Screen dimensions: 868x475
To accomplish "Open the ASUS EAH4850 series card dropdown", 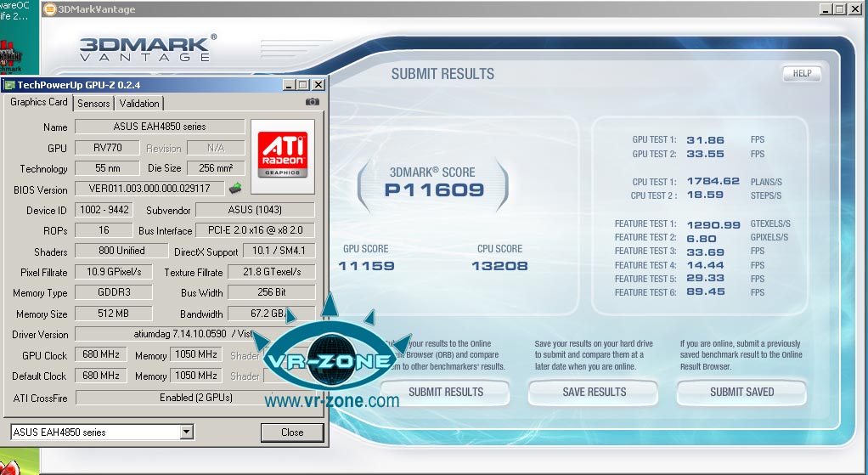I will (187, 432).
